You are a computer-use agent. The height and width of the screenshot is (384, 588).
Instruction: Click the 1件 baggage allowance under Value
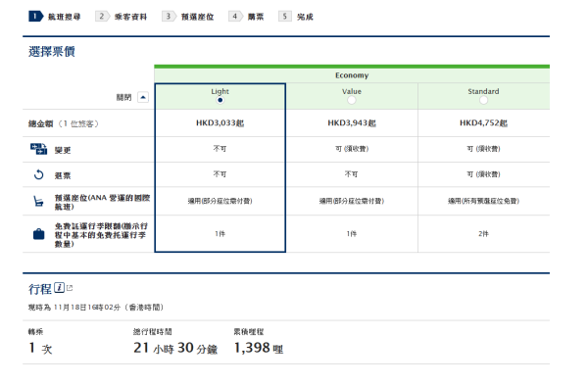[352, 233]
